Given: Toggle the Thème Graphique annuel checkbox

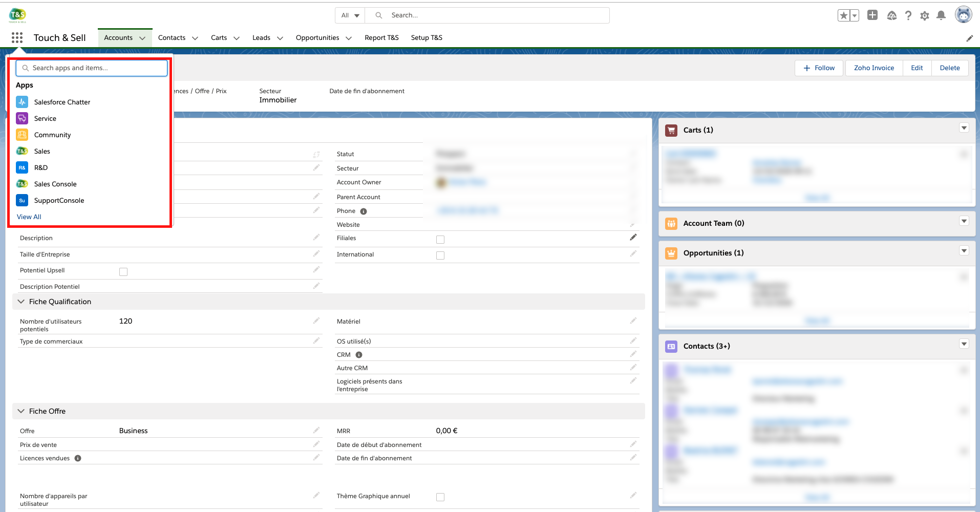Looking at the screenshot, I should pos(440,497).
